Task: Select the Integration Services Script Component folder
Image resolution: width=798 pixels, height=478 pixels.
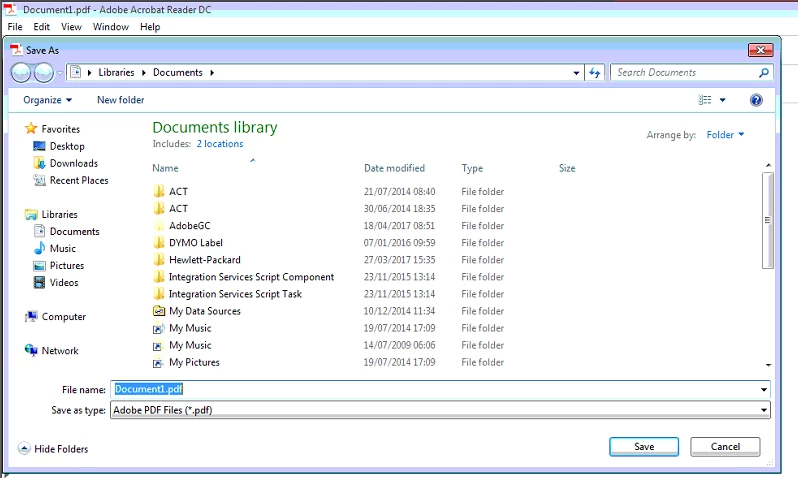Action: pyautogui.click(x=251, y=277)
